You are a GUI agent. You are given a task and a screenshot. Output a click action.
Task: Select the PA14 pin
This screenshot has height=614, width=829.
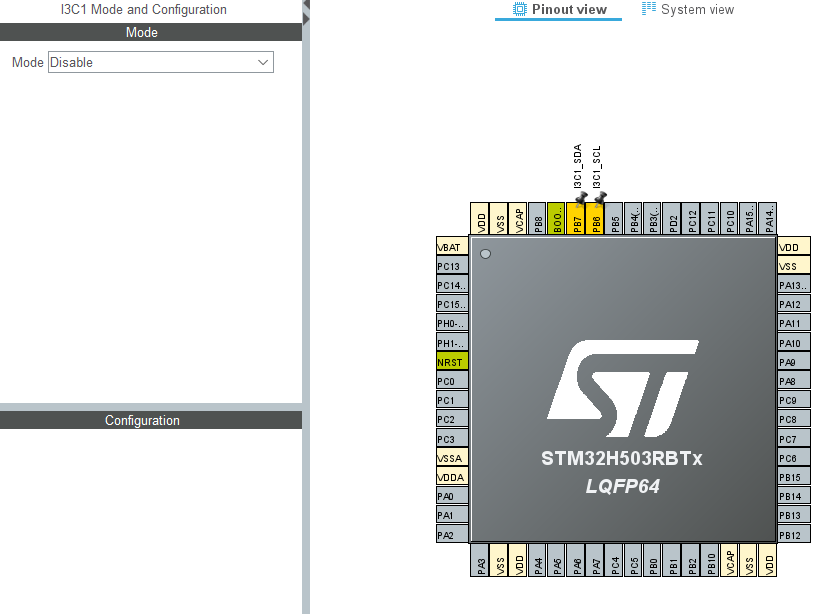pos(768,218)
